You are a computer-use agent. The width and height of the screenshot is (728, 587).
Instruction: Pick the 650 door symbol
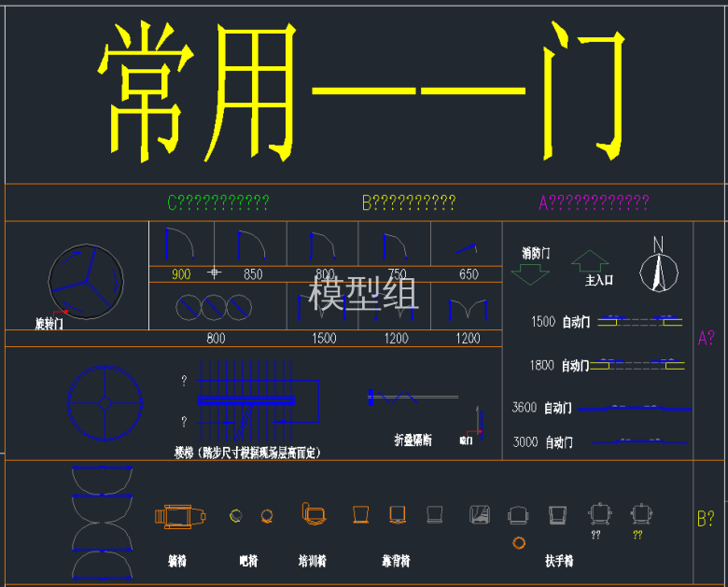point(465,248)
